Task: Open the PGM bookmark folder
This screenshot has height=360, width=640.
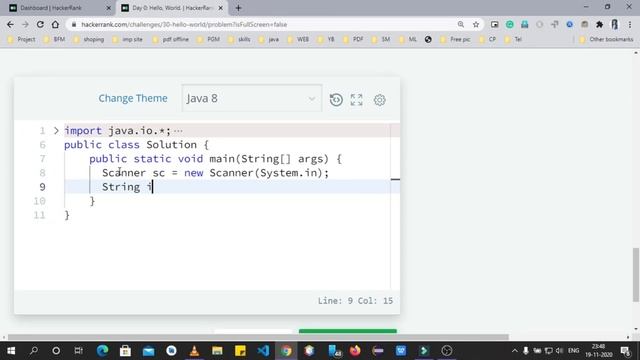Action: tap(209, 39)
